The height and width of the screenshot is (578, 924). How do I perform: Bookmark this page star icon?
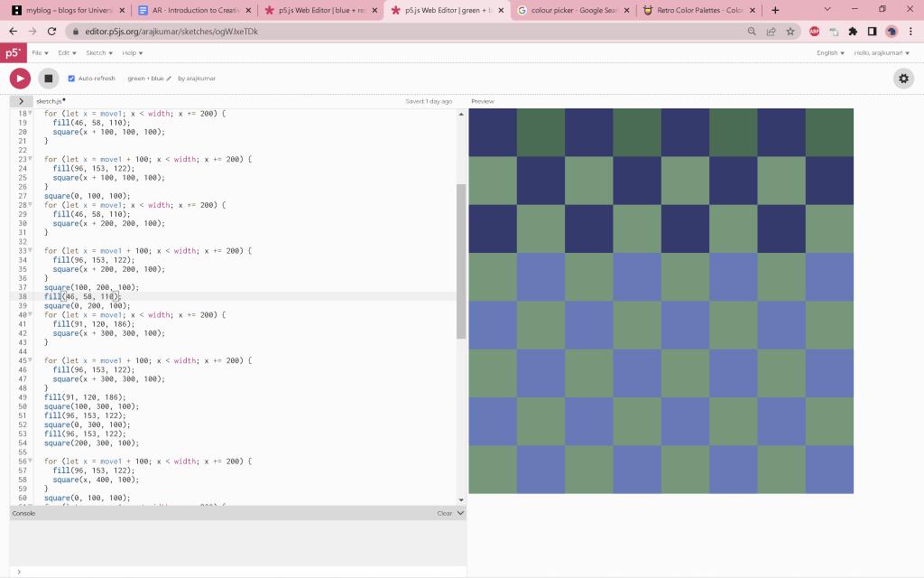[x=790, y=32]
